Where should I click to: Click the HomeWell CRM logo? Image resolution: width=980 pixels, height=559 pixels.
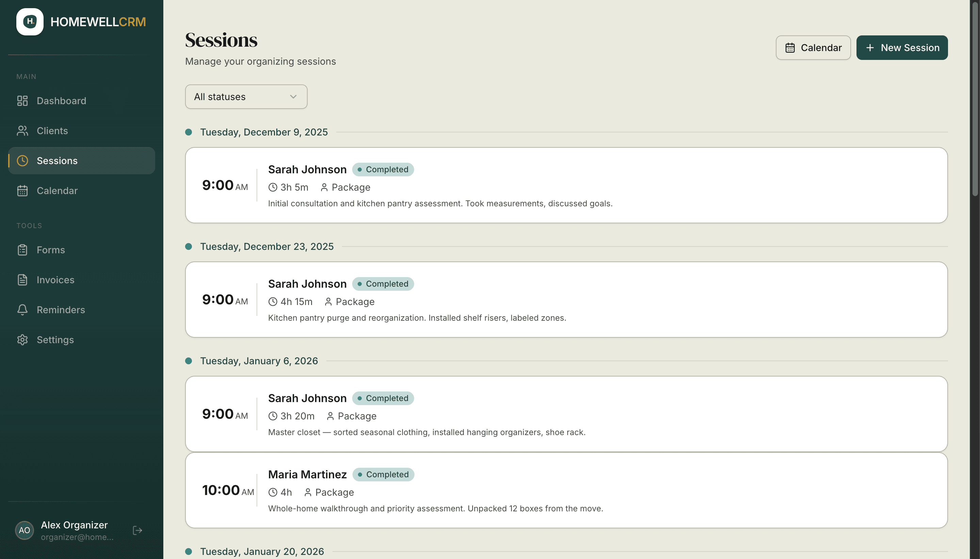30,21
